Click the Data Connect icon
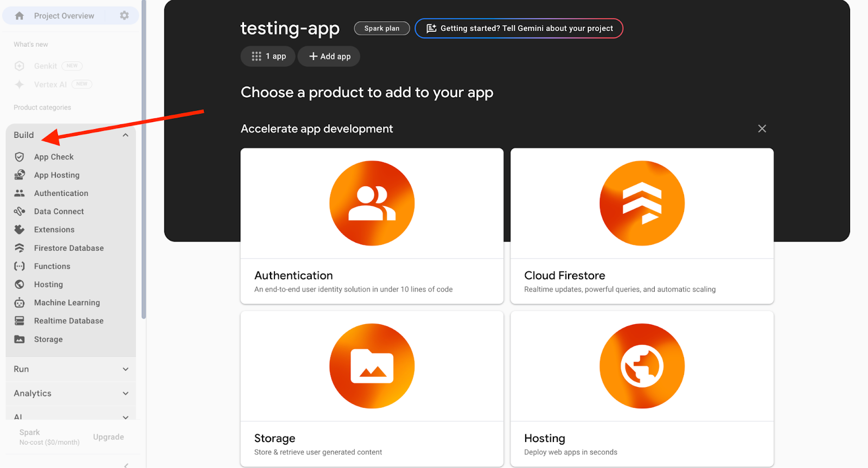The width and height of the screenshot is (868, 468). pyautogui.click(x=20, y=211)
